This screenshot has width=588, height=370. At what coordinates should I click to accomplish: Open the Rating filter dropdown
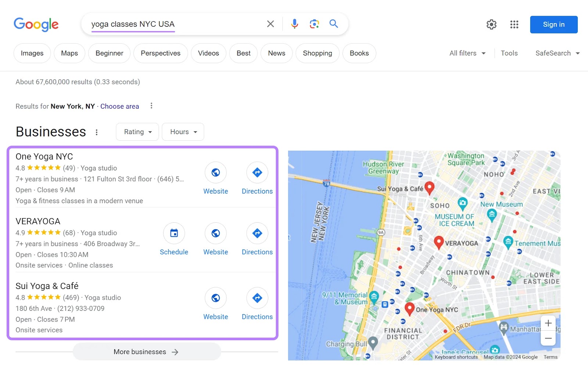coord(137,132)
